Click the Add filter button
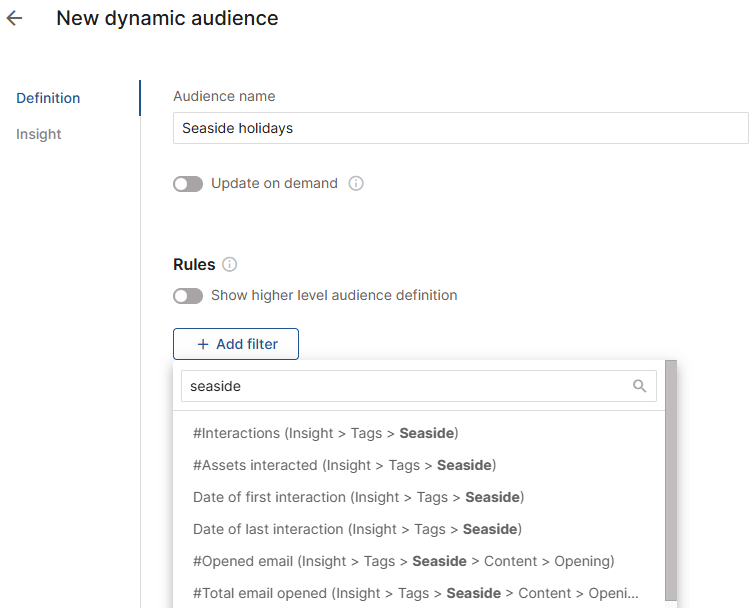This screenshot has width=755, height=608. coord(236,344)
